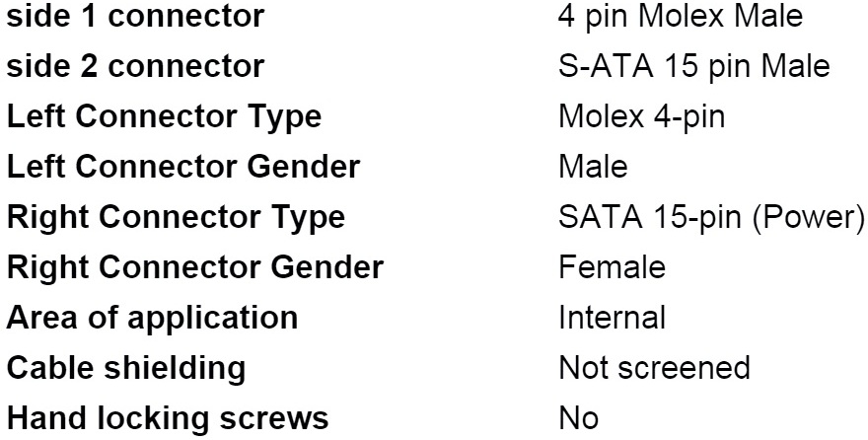Select the 'Internal' value

[612, 318]
